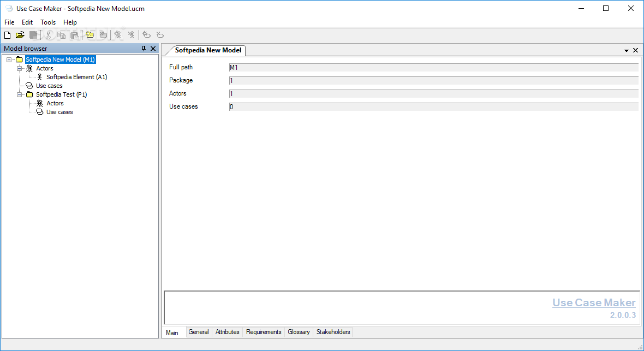Click the Use cases icon under Softpedia Test

39,112
